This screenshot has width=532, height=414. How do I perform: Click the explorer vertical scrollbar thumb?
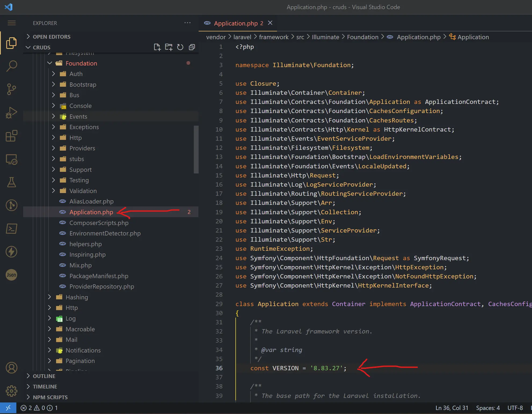[x=196, y=149]
